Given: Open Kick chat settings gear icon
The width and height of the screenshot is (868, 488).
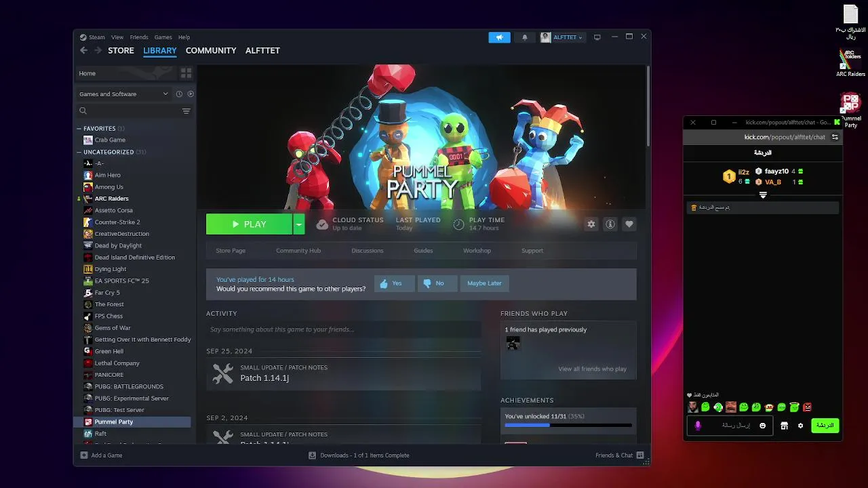Looking at the screenshot, I should pyautogui.click(x=800, y=426).
